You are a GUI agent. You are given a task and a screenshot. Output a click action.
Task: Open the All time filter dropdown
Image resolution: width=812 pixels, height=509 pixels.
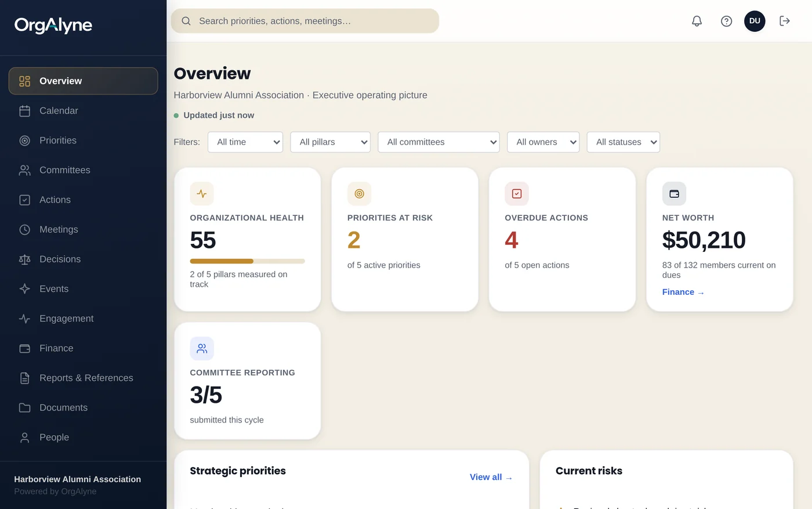[x=245, y=142]
